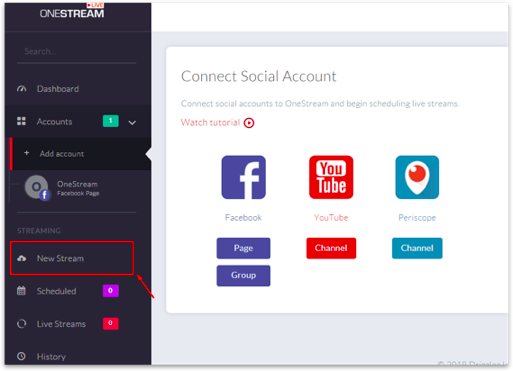This screenshot has width=513, height=371.
Task: Click the Periscope label text
Action: click(x=417, y=218)
